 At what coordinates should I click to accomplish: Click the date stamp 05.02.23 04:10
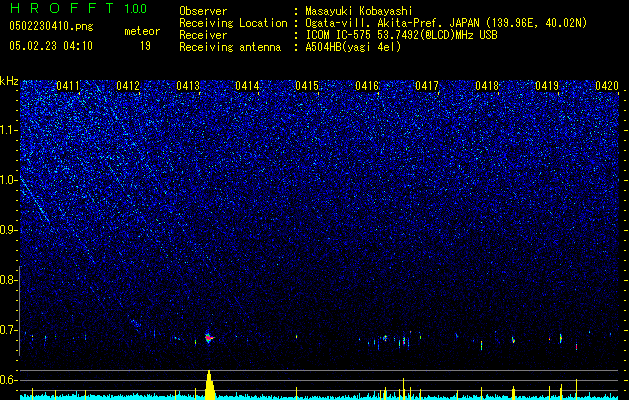51,46
